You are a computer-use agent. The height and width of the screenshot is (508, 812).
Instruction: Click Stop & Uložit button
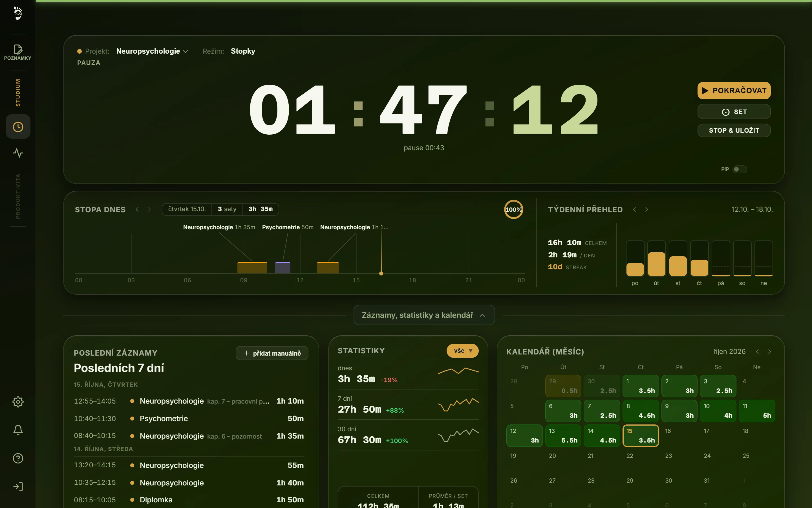click(734, 130)
